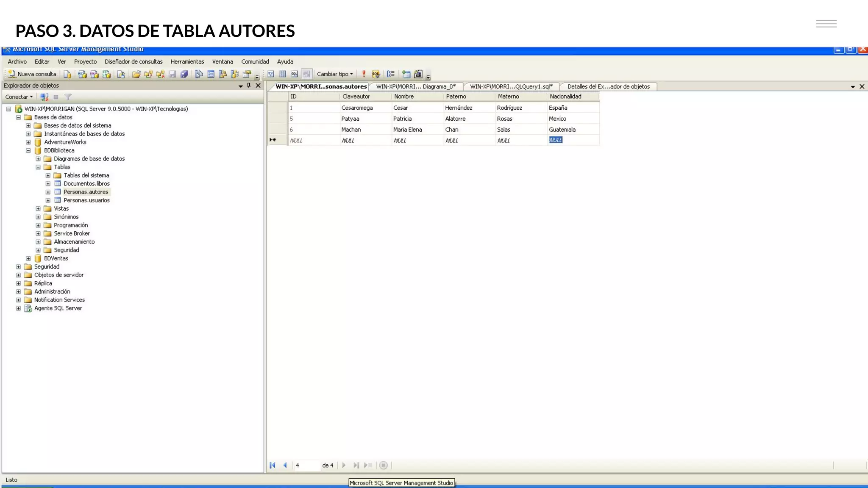
Task: Show the diagram pane icon
Action: coord(270,74)
